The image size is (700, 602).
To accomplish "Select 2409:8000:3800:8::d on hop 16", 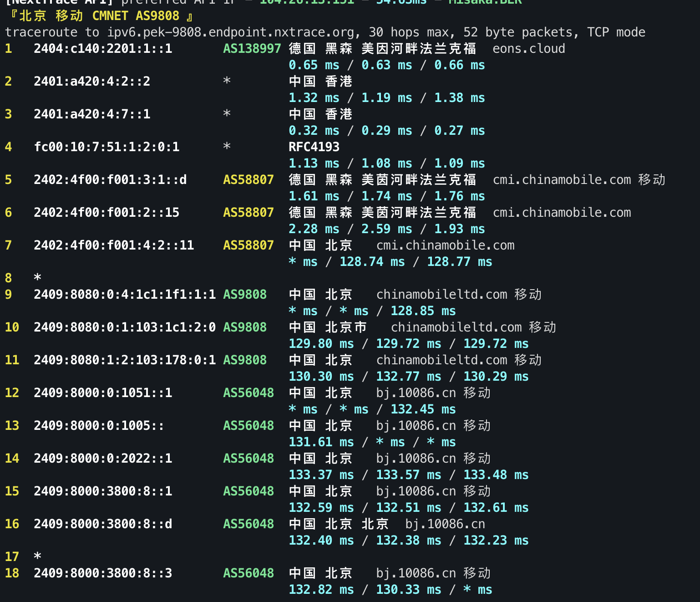I will pyautogui.click(x=103, y=524).
